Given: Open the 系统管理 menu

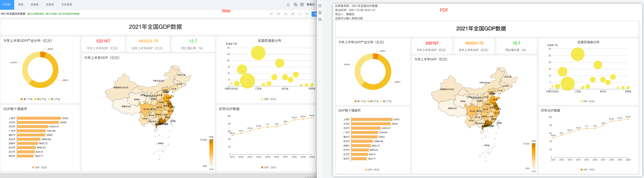Looking at the screenshot, I should [x=66, y=5].
